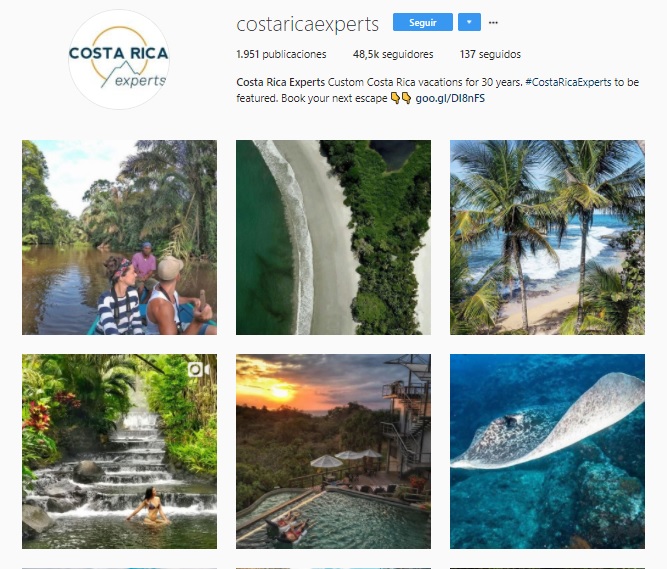The height and width of the screenshot is (569, 667).
Task: Click the costaricaexperts username heading
Action: coord(308,24)
